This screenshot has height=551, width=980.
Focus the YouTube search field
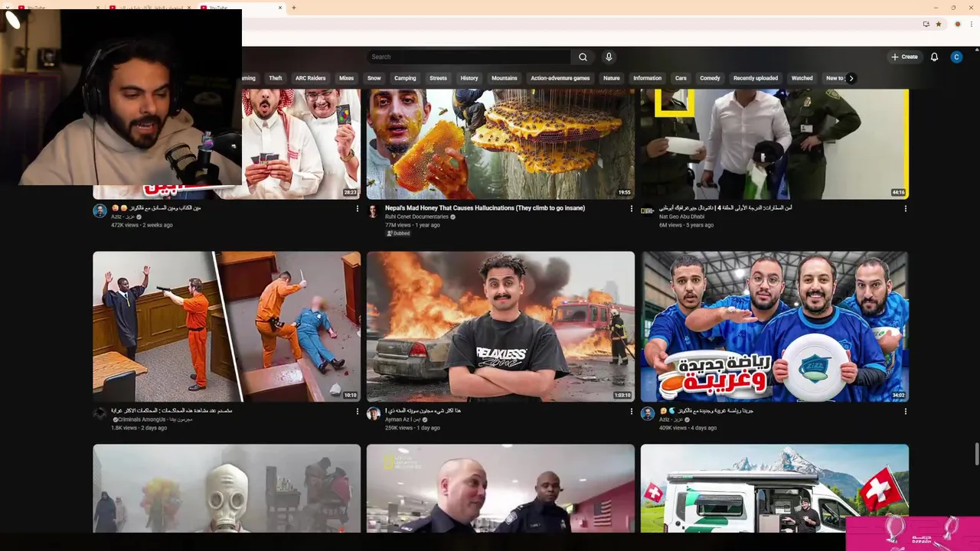(x=469, y=57)
